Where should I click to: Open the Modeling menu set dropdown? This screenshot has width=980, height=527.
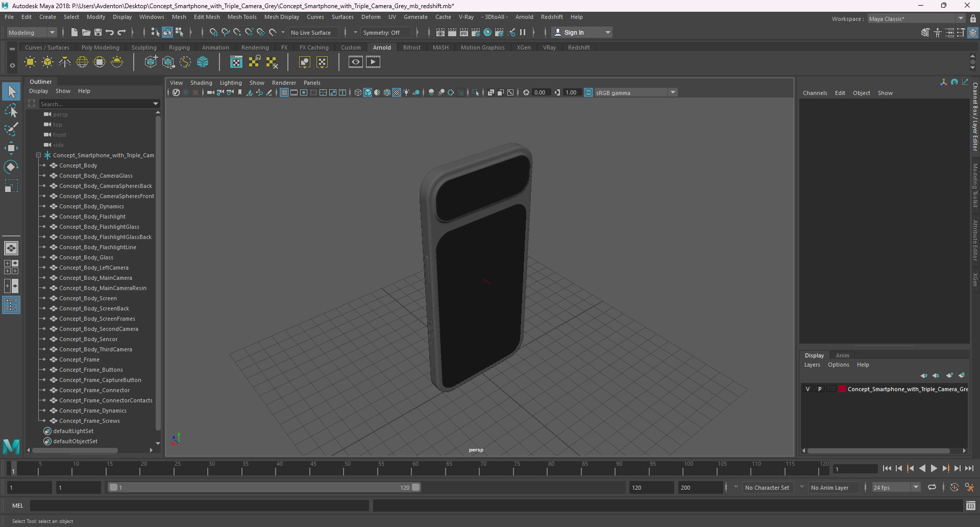pyautogui.click(x=32, y=32)
